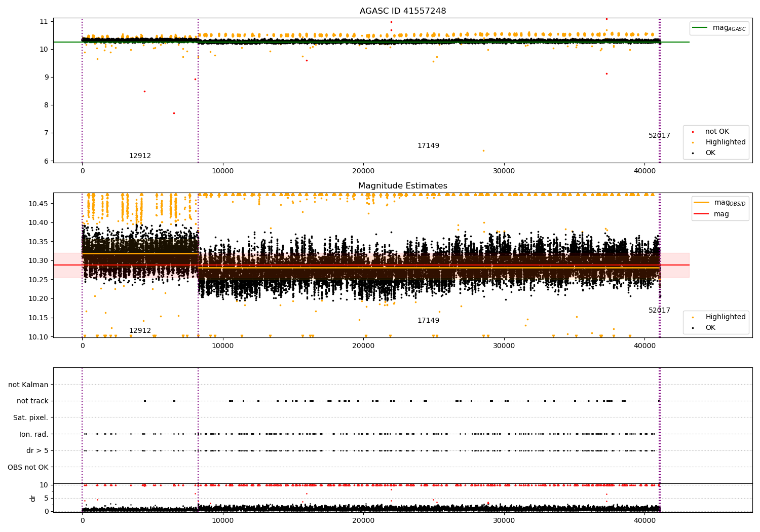Click the 17149 observation label in middle plot
Viewport: 760px width, 532px height.
[x=428, y=321]
